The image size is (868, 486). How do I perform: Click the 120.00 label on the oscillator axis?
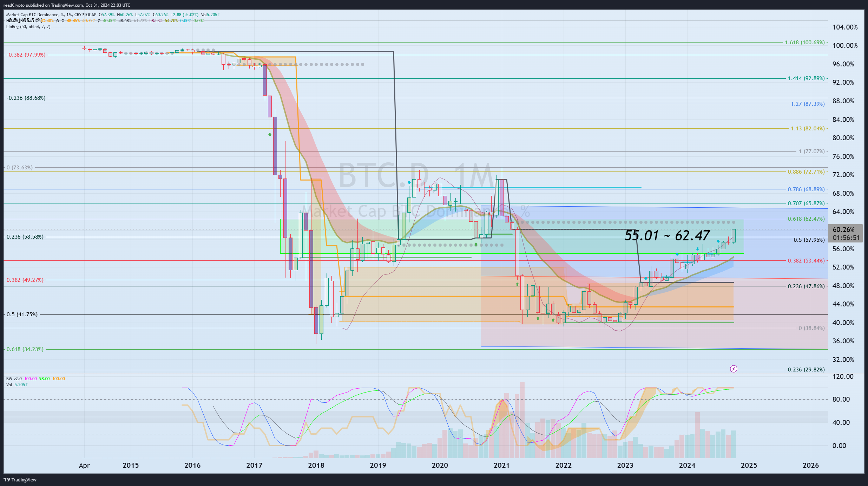click(x=843, y=377)
